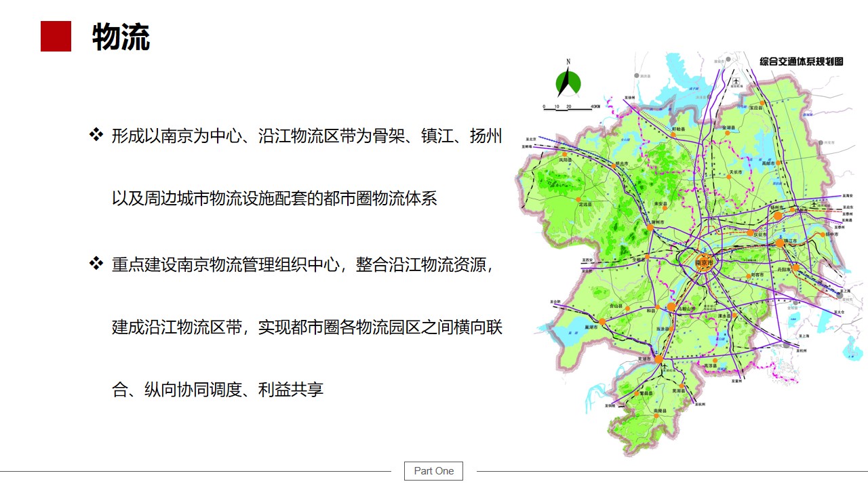
Task: Click the north arrow compass on map
Action: pos(568,81)
